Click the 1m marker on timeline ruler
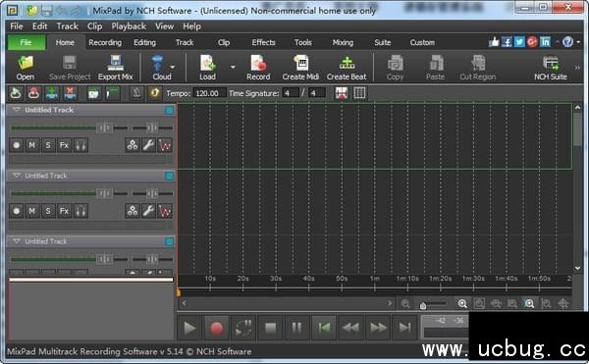589x364 pixels. point(375,279)
